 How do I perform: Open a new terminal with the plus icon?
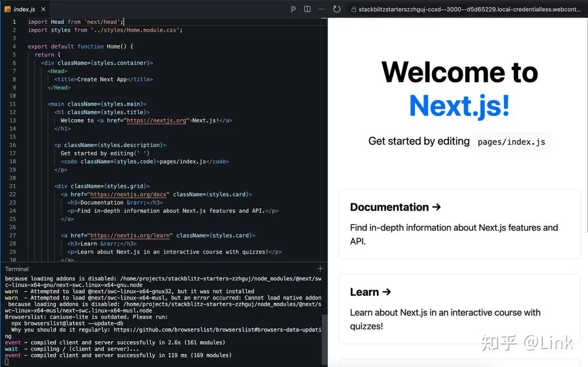(x=320, y=268)
